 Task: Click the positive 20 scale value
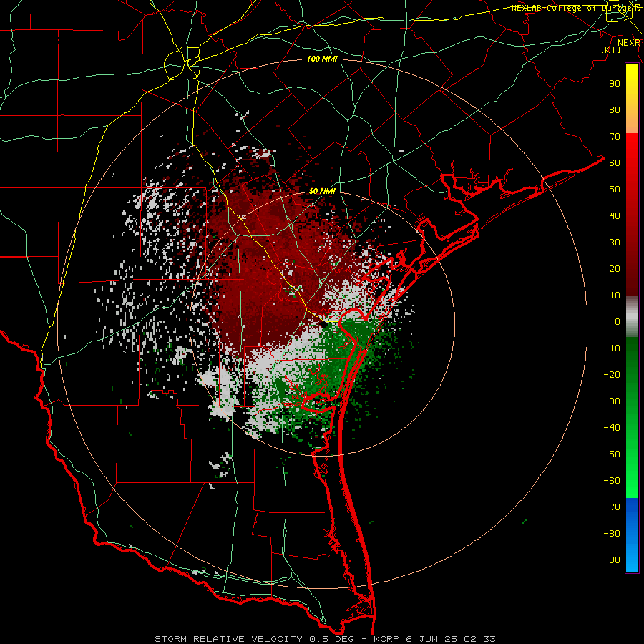pos(615,269)
